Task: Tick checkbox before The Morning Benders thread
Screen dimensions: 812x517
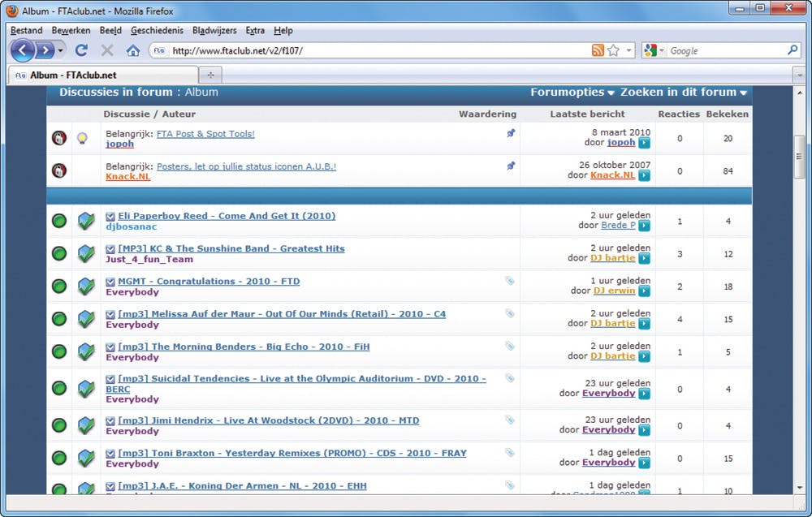Action: tap(110, 347)
